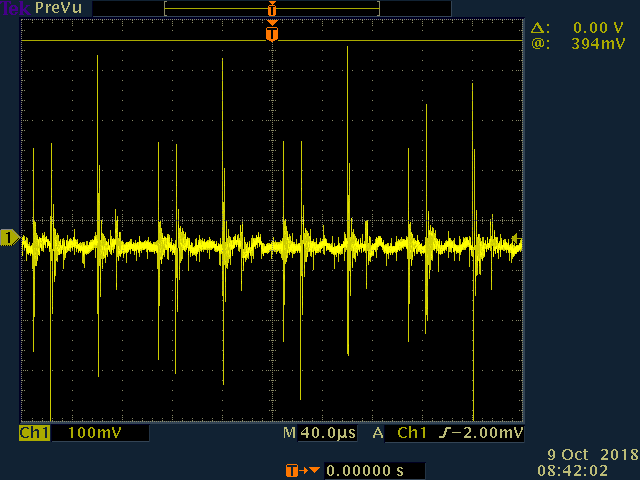The height and width of the screenshot is (480, 640).
Task: Open the Ch1 trigger source setting
Action: (x=412, y=433)
